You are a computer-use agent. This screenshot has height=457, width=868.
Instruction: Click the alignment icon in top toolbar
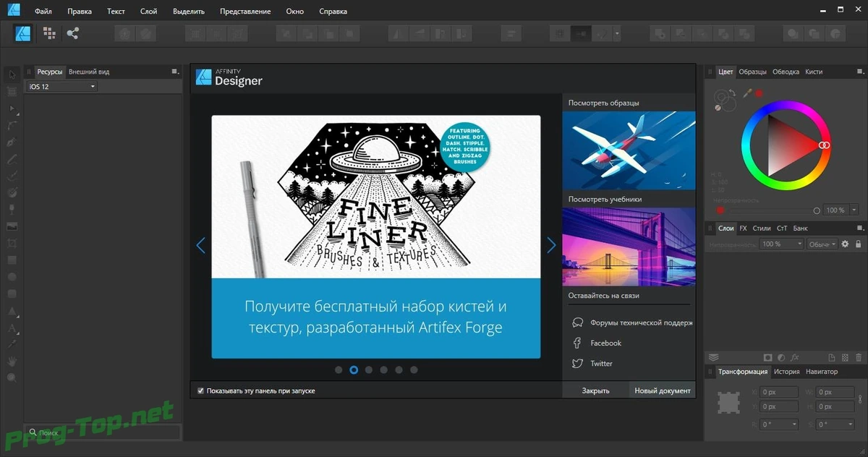pos(511,33)
